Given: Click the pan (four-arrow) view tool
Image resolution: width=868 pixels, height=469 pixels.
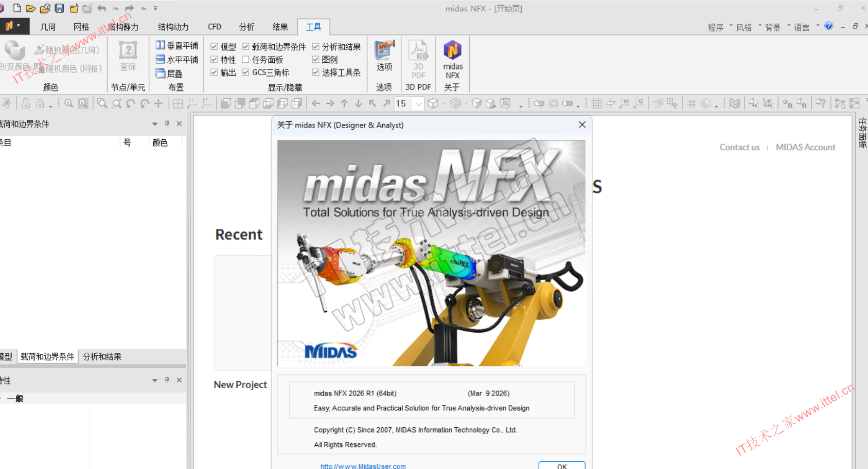Looking at the screenshot, I should 158,104.
